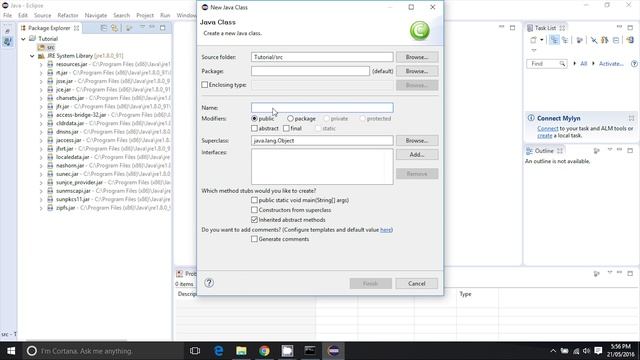Select the package modifier radio button

click(290, 118)
